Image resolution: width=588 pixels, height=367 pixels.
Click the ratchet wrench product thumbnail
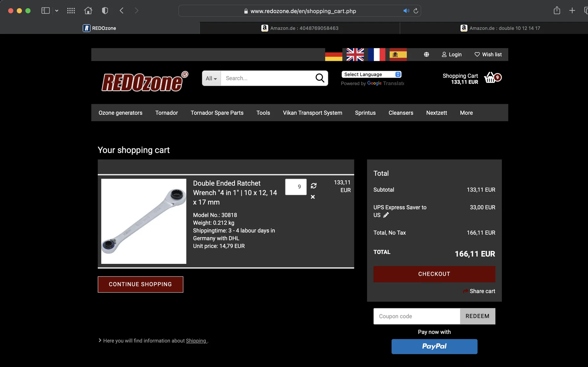click(x=144, y=221)
